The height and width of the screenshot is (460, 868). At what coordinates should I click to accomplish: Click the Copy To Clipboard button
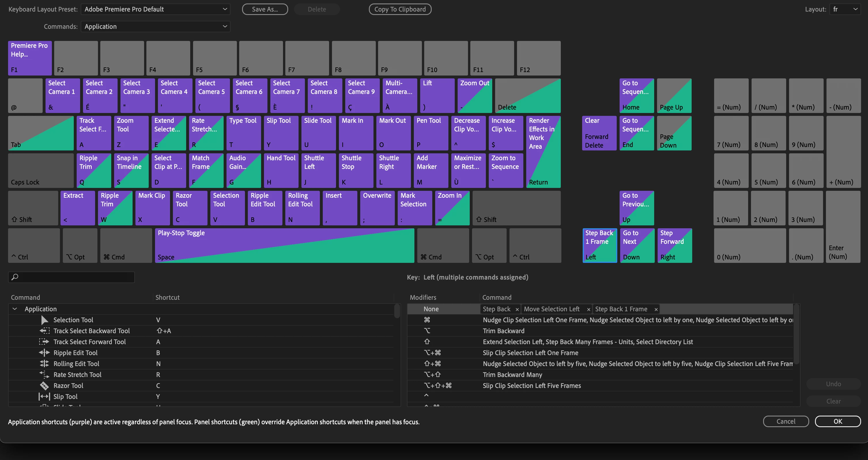[x=400, y=9]
